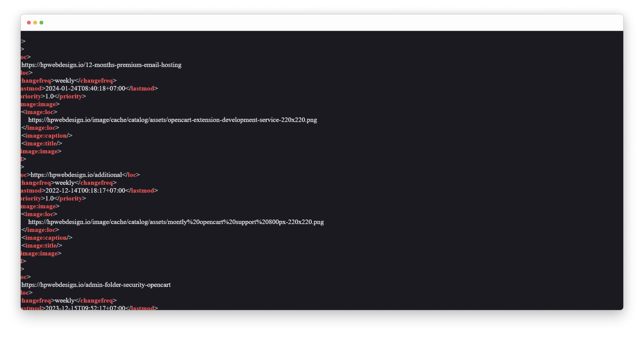Click the yellow minimize window button
Viewport: 644px width, 337px height.
tap(35, 23)
